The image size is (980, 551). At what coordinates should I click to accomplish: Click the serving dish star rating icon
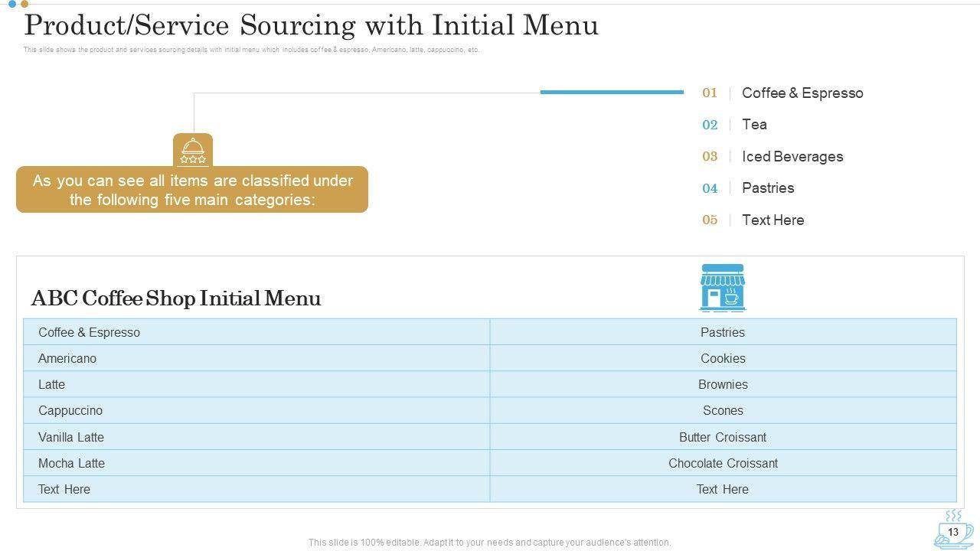click(192, 150)
